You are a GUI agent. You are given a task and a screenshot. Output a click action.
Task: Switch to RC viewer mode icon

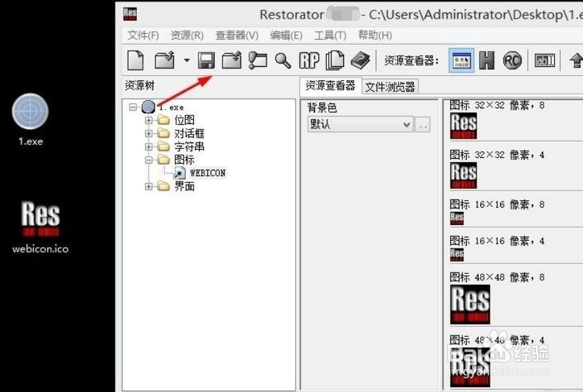512,60
